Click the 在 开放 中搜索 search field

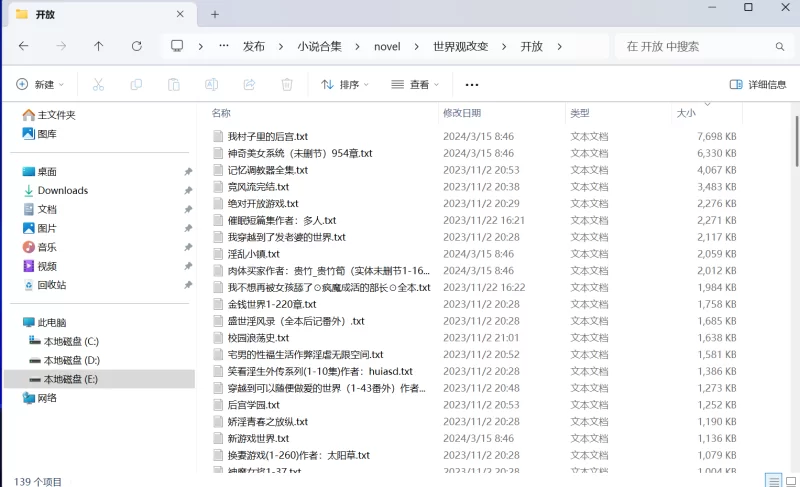pyautogui.click(x=703, y=46)
